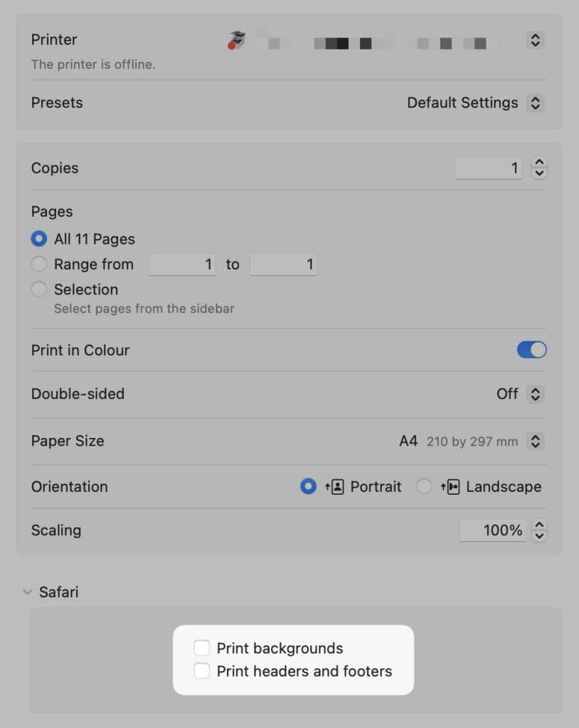
Task: Collapse the Safari section
Action: (28, 591)
